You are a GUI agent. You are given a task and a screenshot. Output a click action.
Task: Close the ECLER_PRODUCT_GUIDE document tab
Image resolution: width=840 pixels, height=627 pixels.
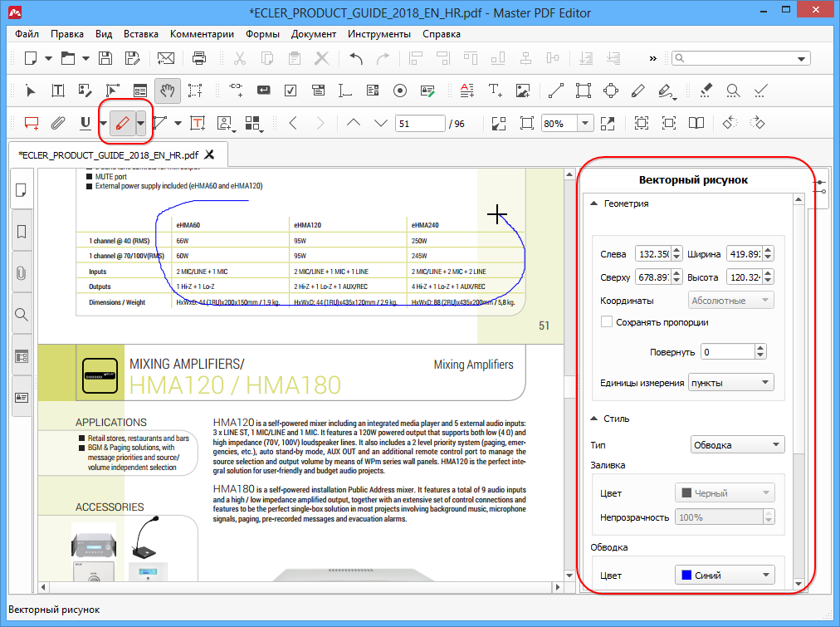coord(210,154)
